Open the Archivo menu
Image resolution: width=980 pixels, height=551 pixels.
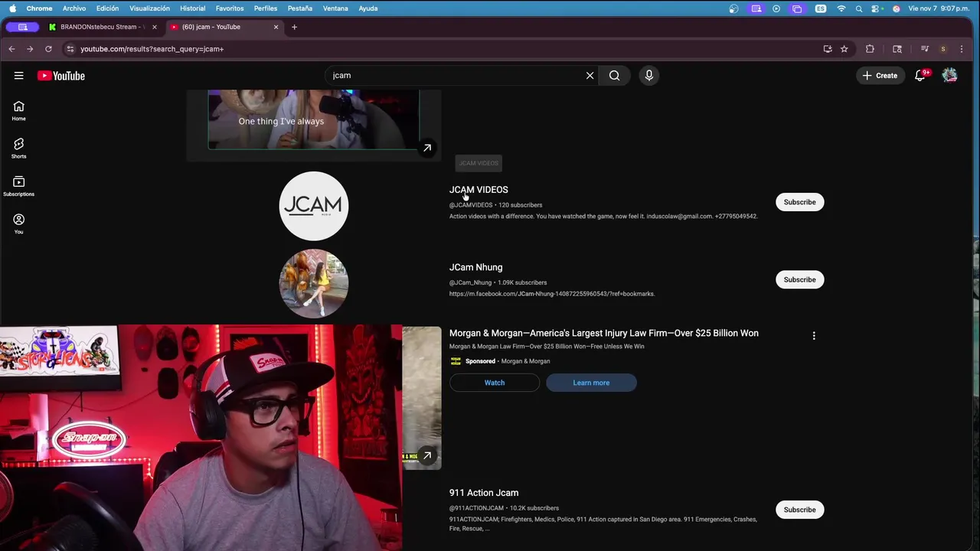pyautogui.click(x=74, y=8)
